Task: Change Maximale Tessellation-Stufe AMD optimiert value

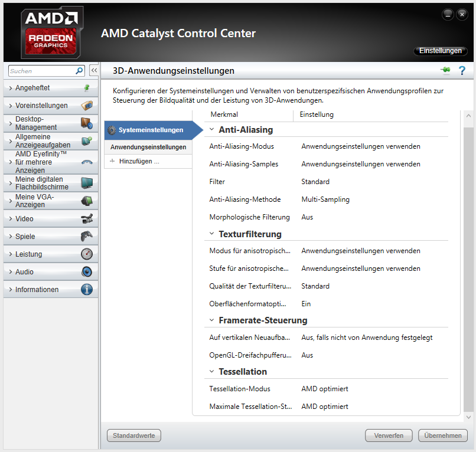Action: pyautogui.click(x=324, y=407)
